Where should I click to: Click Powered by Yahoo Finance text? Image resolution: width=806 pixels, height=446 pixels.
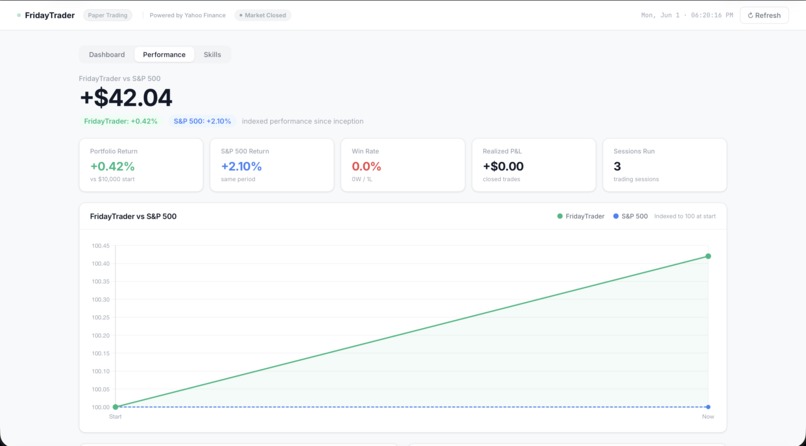tap(188, 15)
